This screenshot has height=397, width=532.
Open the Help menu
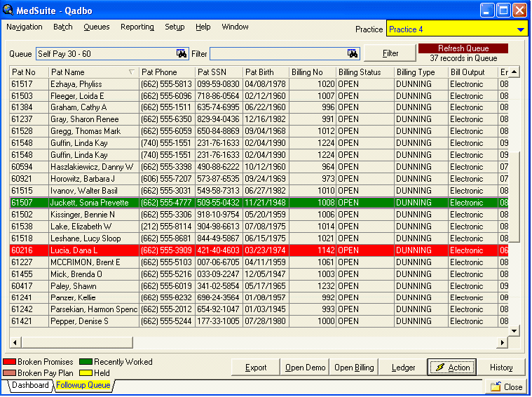pyautogui.click(x=203, y=27)
